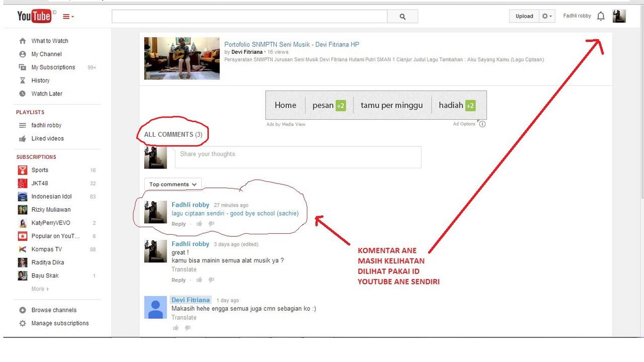Reply to the 'lagu ciptaan sendiri' comment

point(179,224)
